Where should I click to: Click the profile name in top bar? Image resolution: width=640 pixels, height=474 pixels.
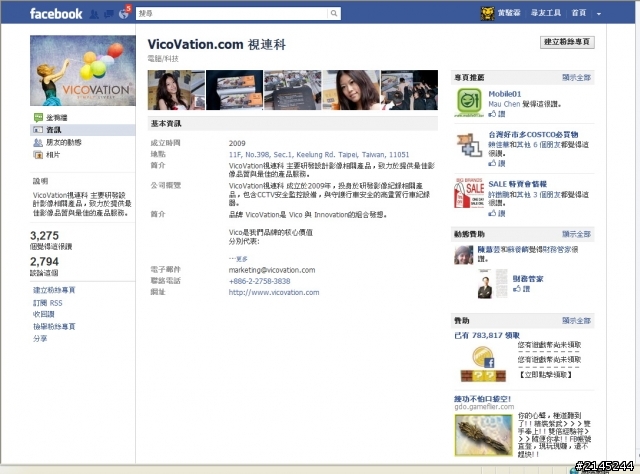pyautogui.click(x=509, y=13)
